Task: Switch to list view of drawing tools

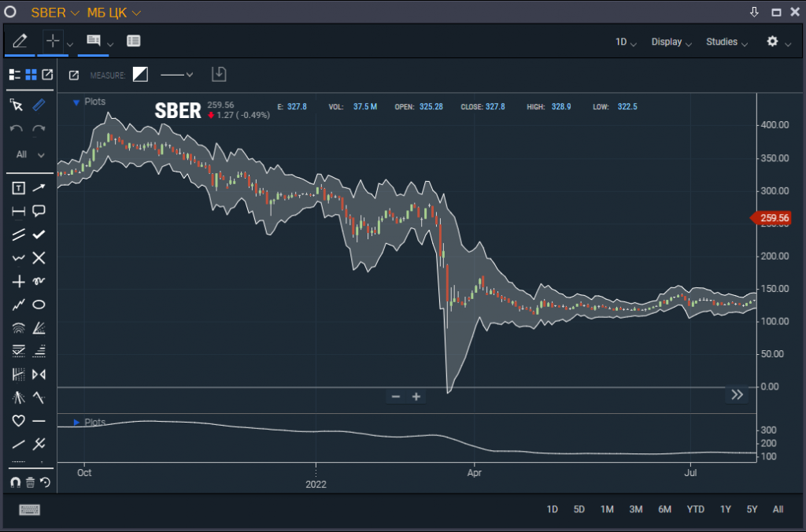Action: (14, 75)
